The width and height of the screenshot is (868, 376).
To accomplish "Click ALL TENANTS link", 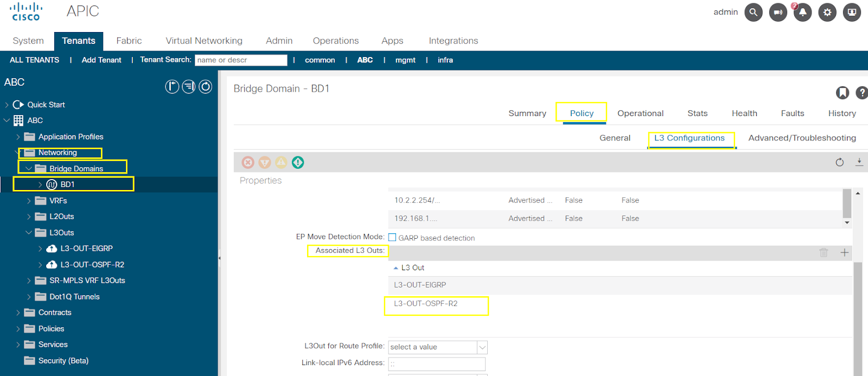I will tap(34, 60).
